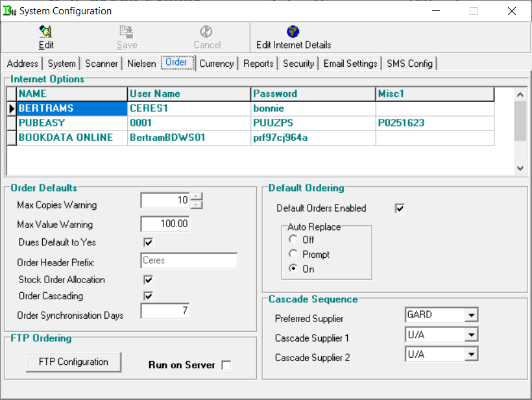Click the Max Value Warning field

point(165,224)
